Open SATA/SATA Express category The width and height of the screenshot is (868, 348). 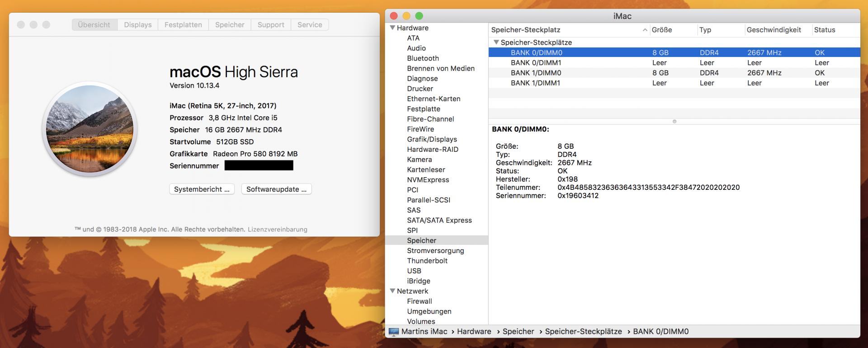point(439,220)
